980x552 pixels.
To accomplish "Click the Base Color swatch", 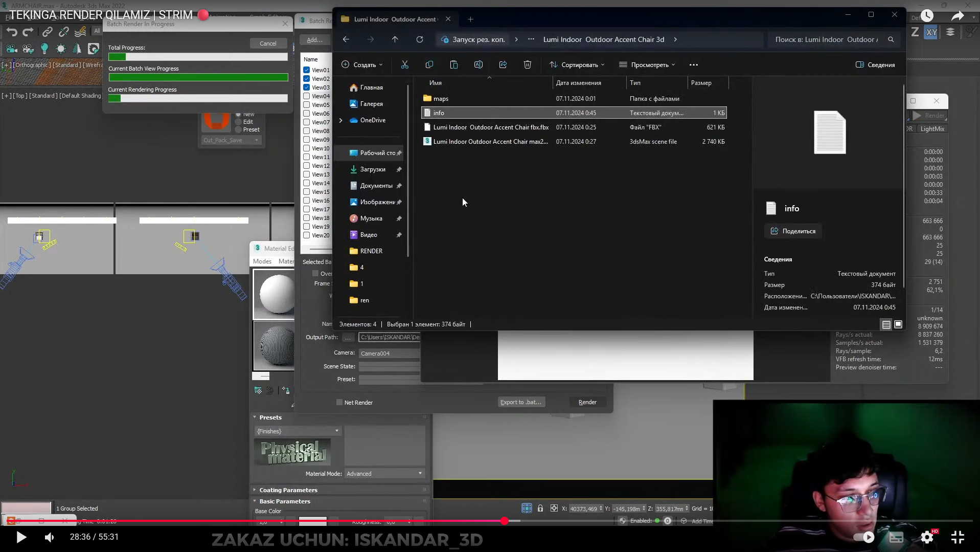I will point(312,521).
